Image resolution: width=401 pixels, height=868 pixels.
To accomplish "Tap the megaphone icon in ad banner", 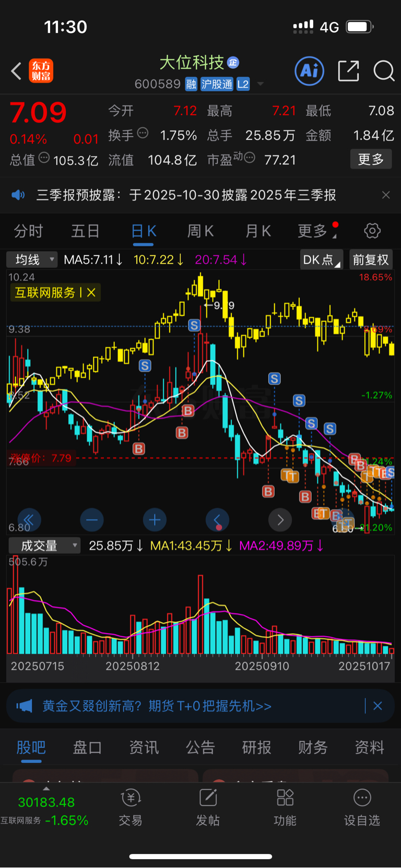I will tap(24, 706).
